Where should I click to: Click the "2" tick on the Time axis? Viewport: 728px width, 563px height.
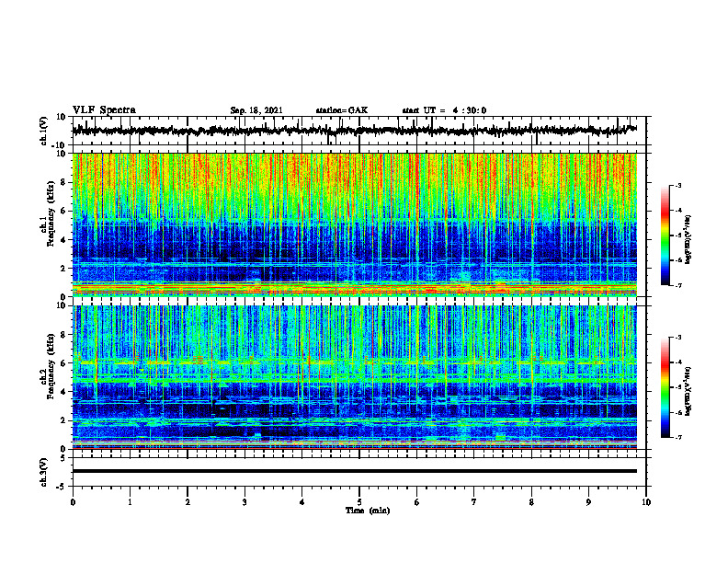(x=188, y=502)
